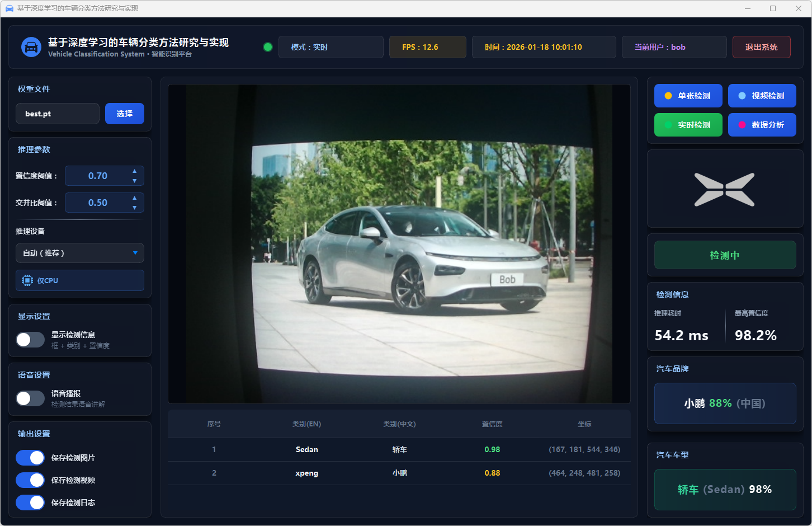
Task: Open the 数据分析 view
Action: coord(762,125)
